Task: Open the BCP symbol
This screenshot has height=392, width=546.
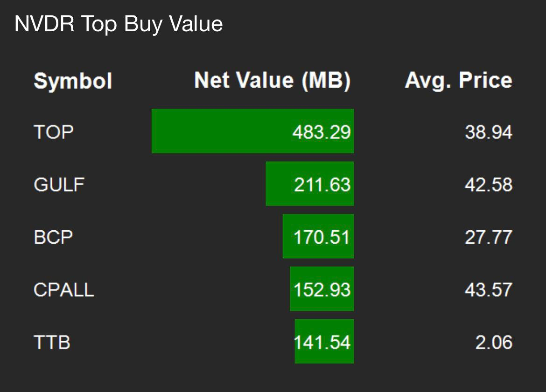Action: pyautogui.click(x=53, y=238)
